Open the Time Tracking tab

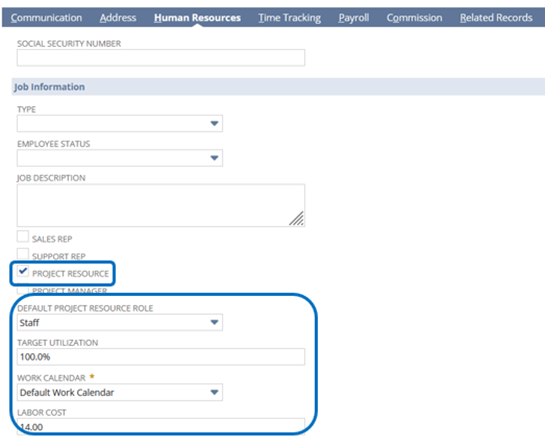[x=290, y=18]
